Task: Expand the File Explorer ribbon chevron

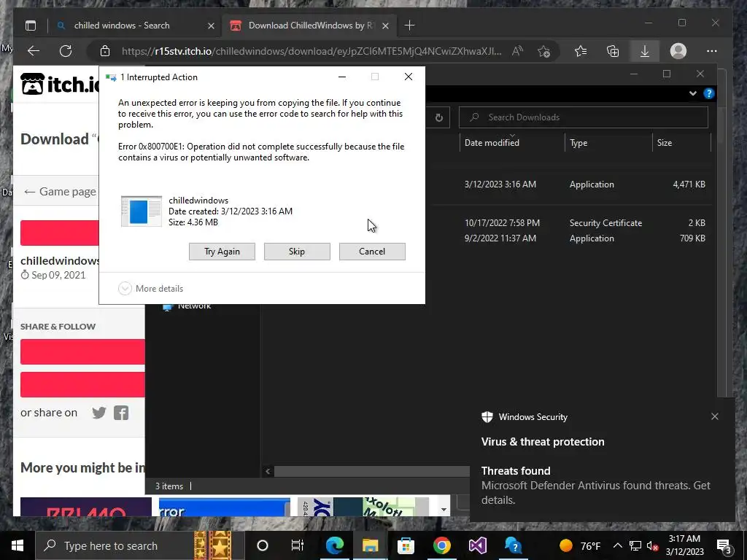Action: tap(693, 93)
